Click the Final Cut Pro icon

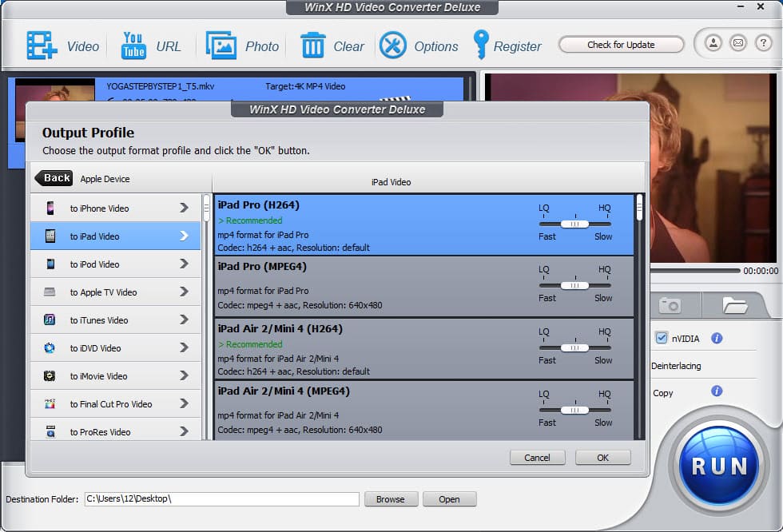[50, 403]
